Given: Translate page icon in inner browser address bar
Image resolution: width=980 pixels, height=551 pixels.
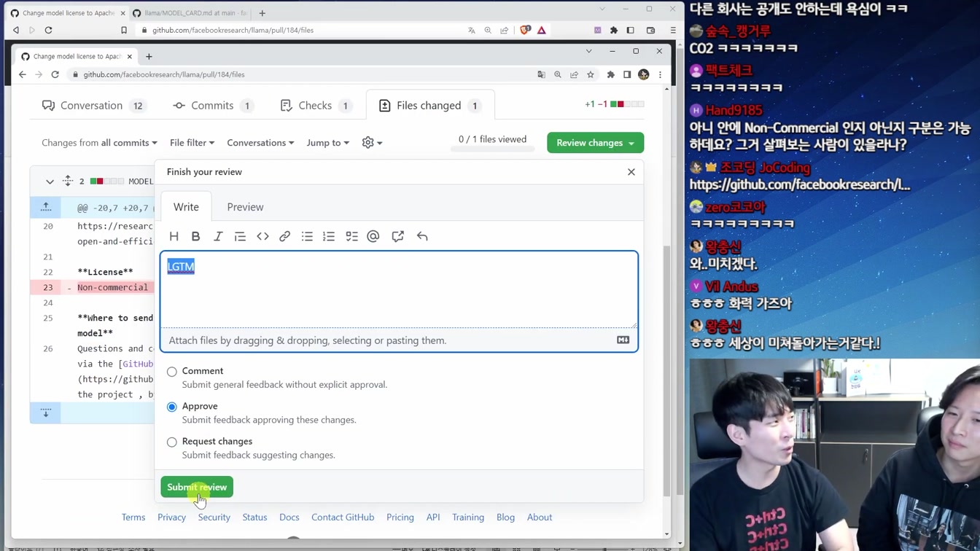Looking at the screenshot, I should (x=541, y=74).
